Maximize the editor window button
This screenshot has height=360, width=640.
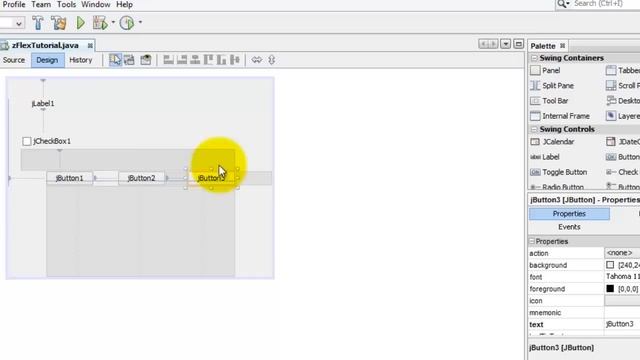pyautogui.click(x=518, y=44)
